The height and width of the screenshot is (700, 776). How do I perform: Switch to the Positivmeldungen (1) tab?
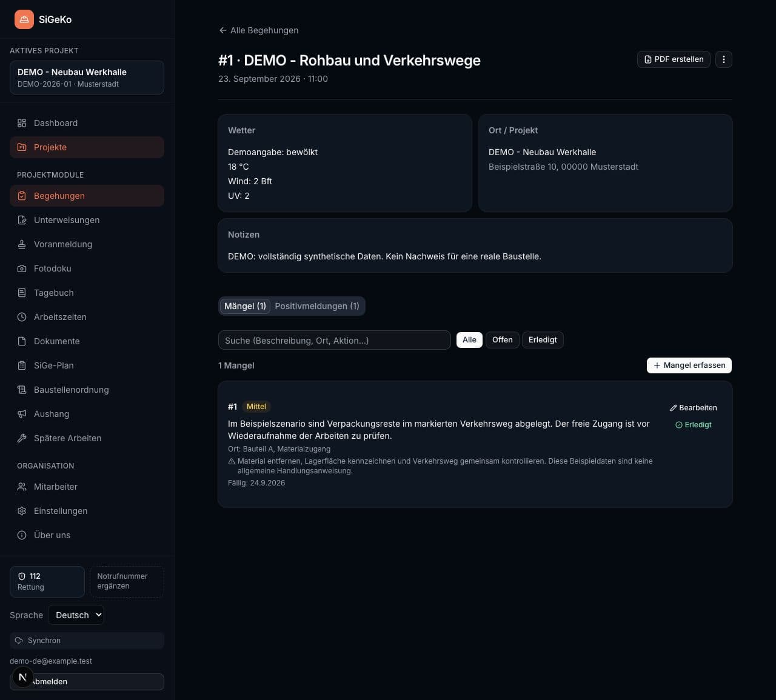pyautogui.click(x=317, y=306)
